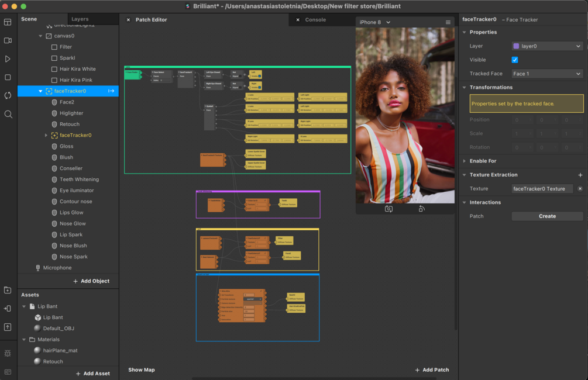588x380 pixels.
Task: Click the hairPlane_mat material sphere icon
Action: 37,350
